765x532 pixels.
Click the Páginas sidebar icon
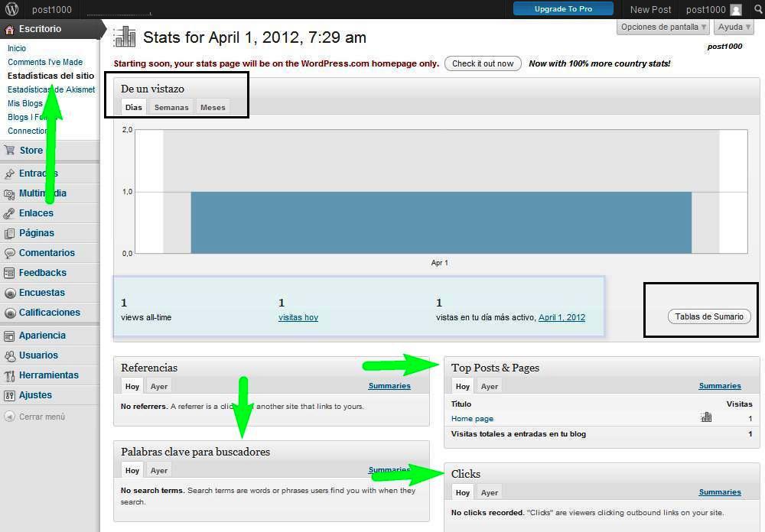(x=10, y=233)
